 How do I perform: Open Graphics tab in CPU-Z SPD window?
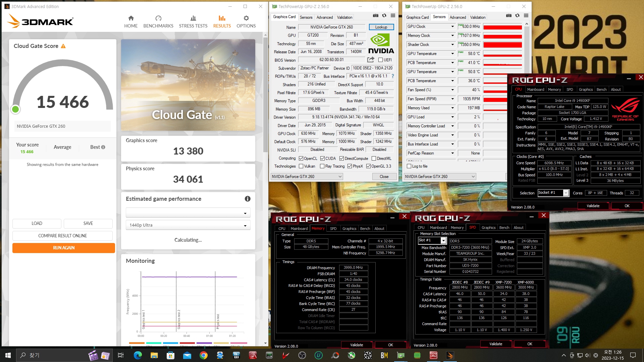pyautogui.click(x=488, y=228)
